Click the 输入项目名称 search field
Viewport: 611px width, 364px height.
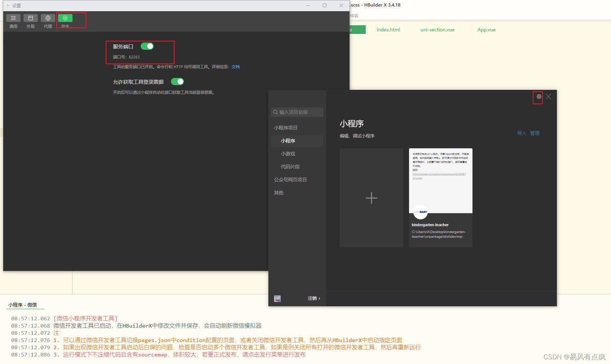[297, 112]
